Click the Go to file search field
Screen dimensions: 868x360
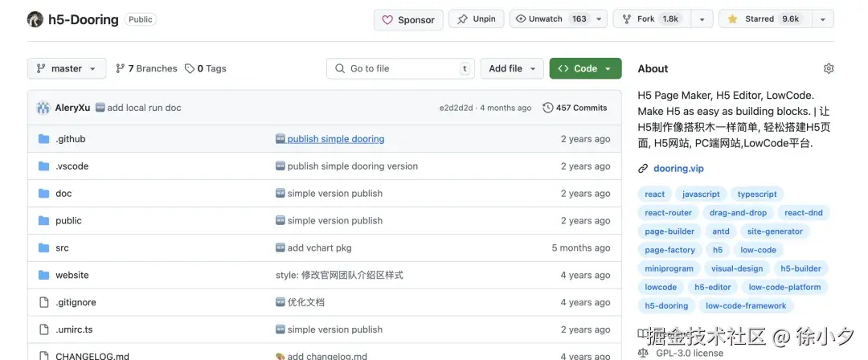[x=400, y=68]
